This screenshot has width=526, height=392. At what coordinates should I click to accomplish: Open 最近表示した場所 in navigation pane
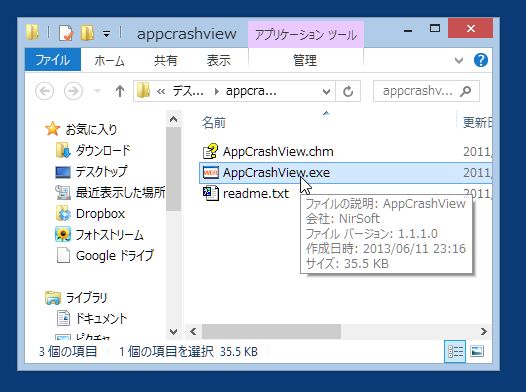click(120, 192)
